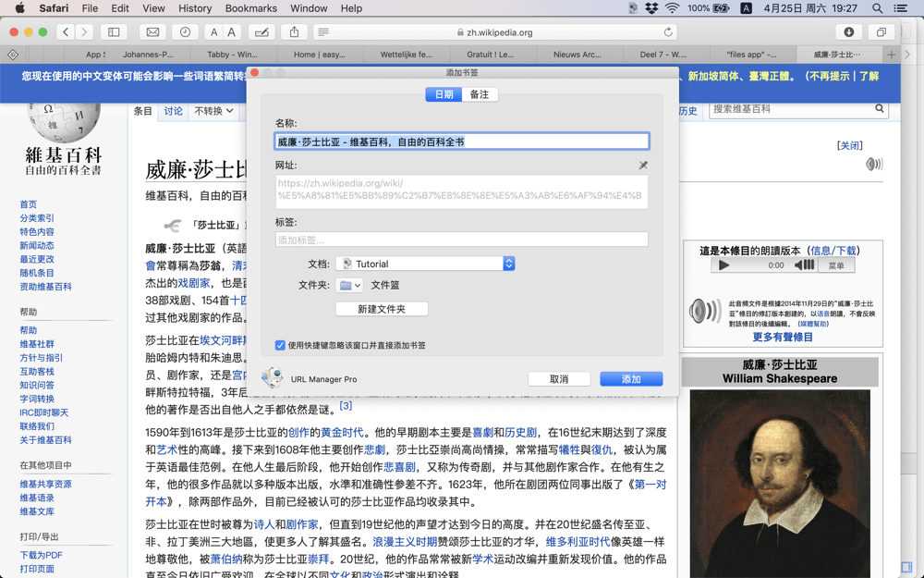Screen dimensions: 924x578
Task: Adjust the audio player volume control
Action: pos(804,265)
